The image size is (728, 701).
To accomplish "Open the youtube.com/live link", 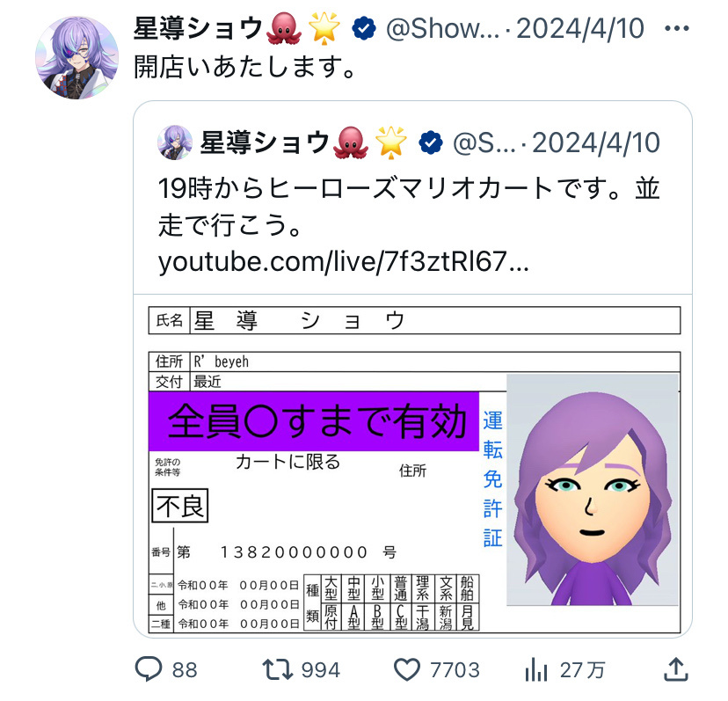I will [x=343, y=261].
